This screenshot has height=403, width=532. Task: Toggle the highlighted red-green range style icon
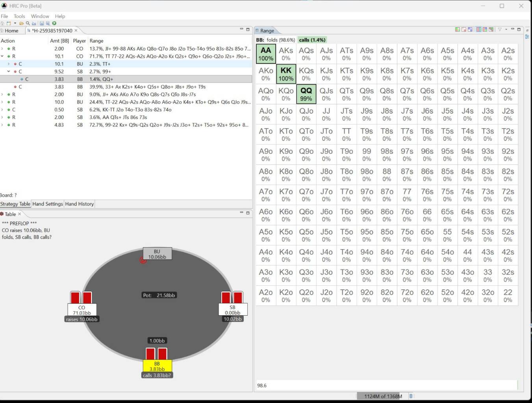pyautogui.click(x=478, y=29)
